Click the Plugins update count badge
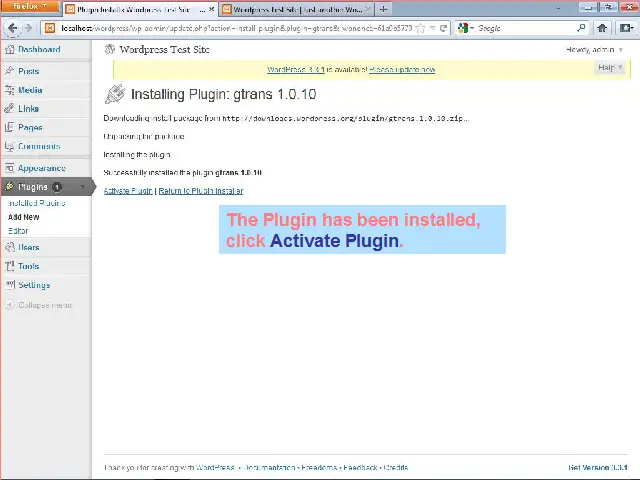640x480 pixels. (x=57, y=187)
